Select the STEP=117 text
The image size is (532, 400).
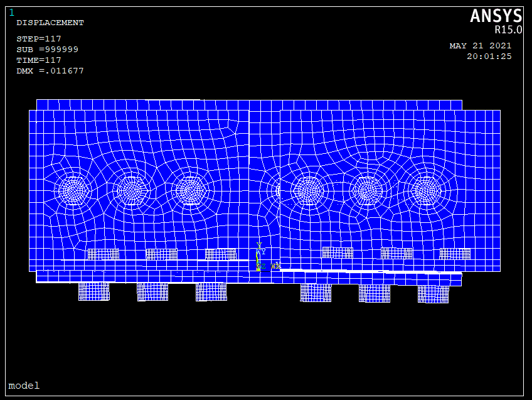pos(39,39)
